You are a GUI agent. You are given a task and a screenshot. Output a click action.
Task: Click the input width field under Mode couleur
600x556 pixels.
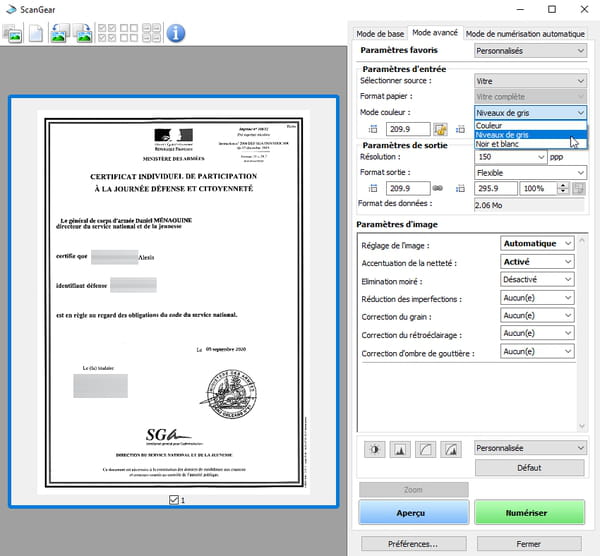click(408, 129)
